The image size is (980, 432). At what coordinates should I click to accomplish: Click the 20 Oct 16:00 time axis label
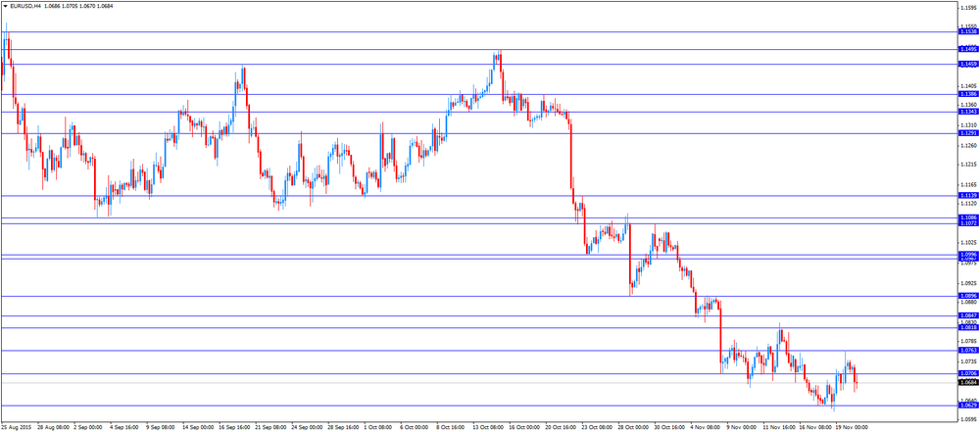(561, 428)
